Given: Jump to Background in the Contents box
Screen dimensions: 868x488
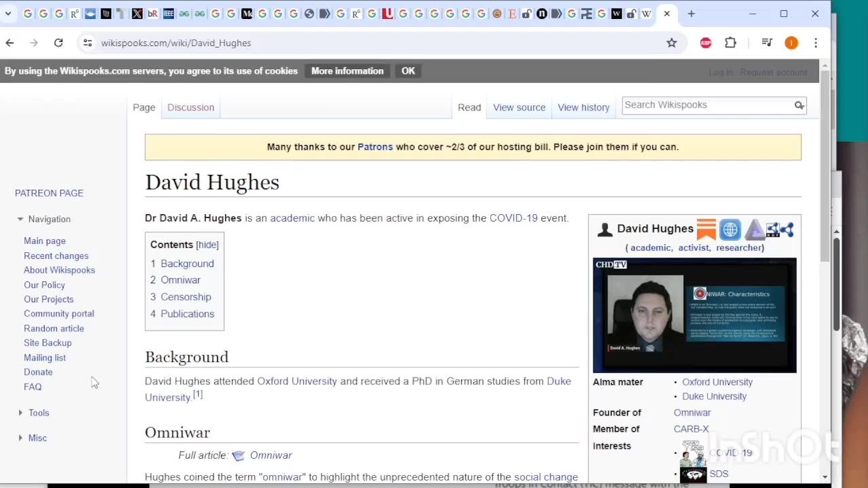Looking at the screenshot, I should coord(187,264).
